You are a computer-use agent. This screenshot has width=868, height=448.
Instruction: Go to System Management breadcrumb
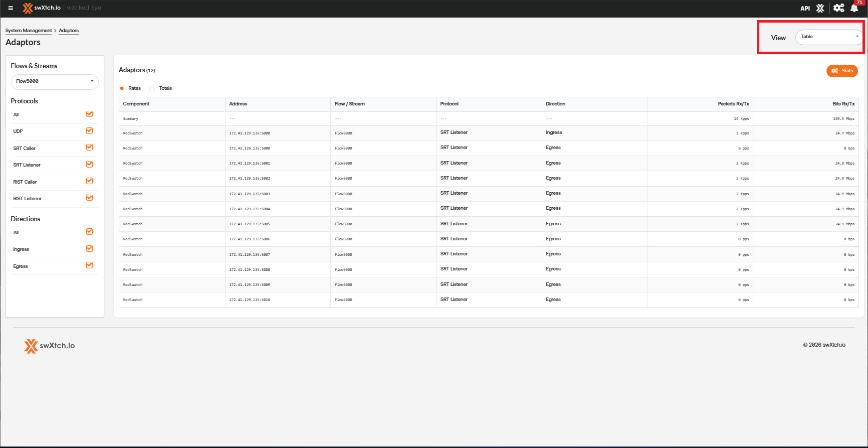[29, 31]
